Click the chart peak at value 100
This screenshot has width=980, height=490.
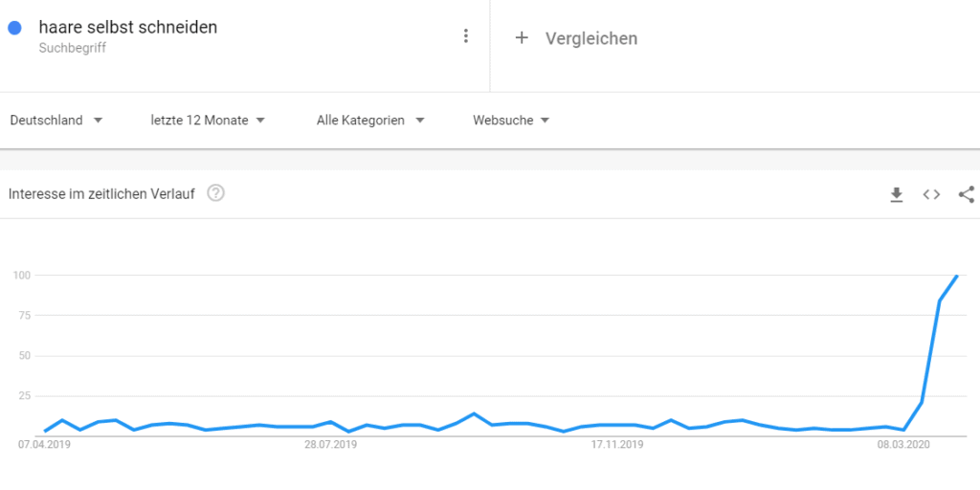click(957, 276)
